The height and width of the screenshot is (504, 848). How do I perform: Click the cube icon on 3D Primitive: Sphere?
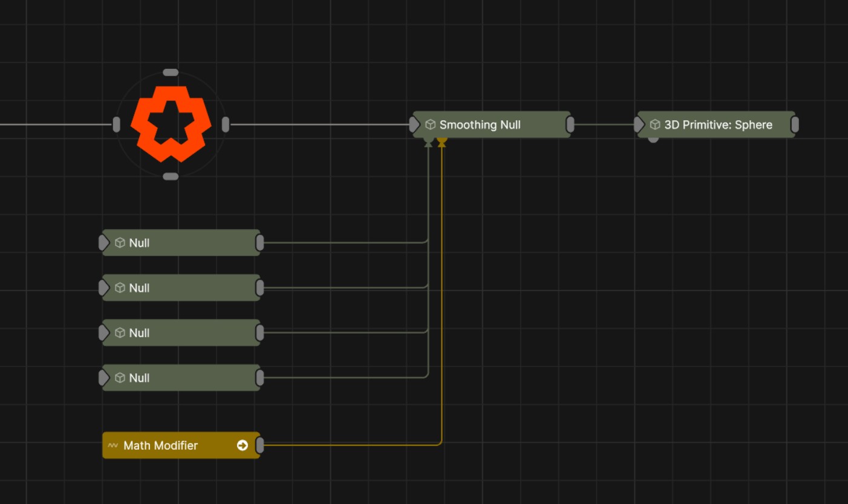654,124
